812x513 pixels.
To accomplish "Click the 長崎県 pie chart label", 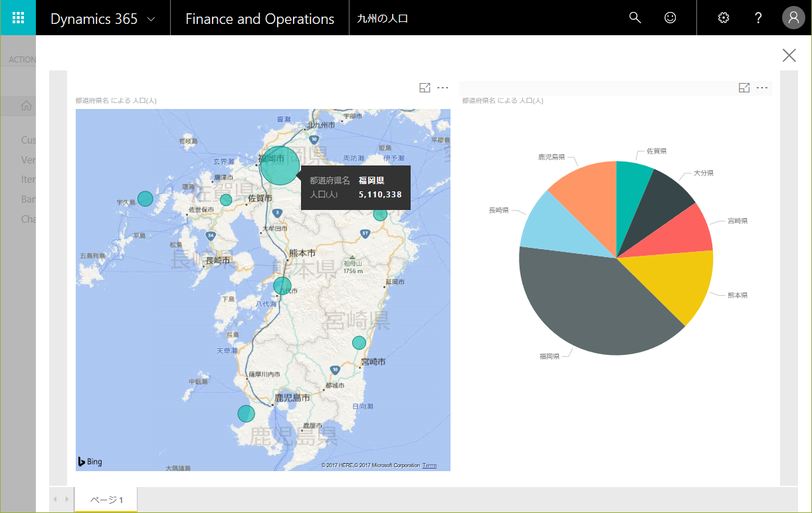I will [499, 210].
